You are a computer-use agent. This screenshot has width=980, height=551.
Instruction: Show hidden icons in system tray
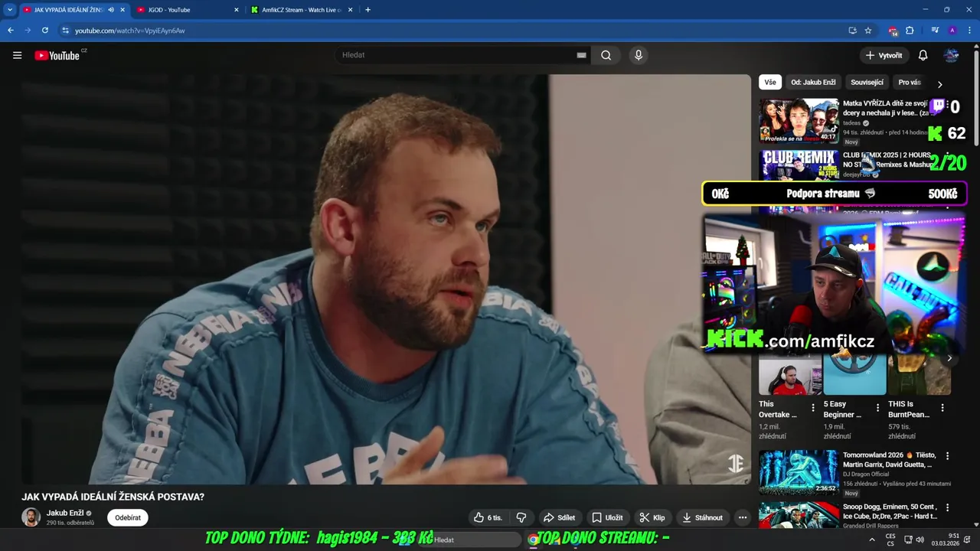tap(871, 540)
